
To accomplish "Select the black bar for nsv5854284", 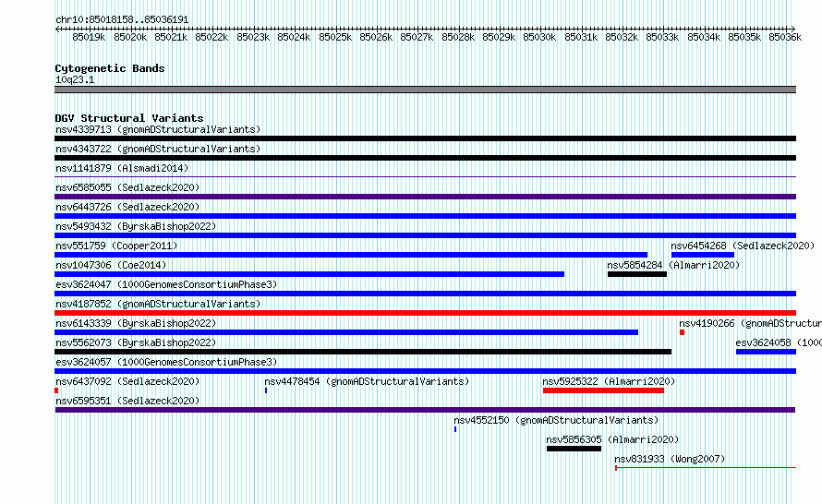I will (637, 274).
